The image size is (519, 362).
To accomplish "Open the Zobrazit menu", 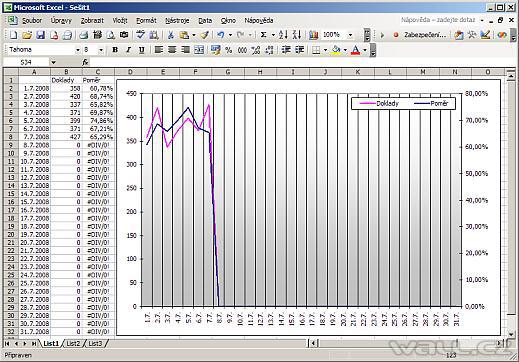I will pos(92,21).
